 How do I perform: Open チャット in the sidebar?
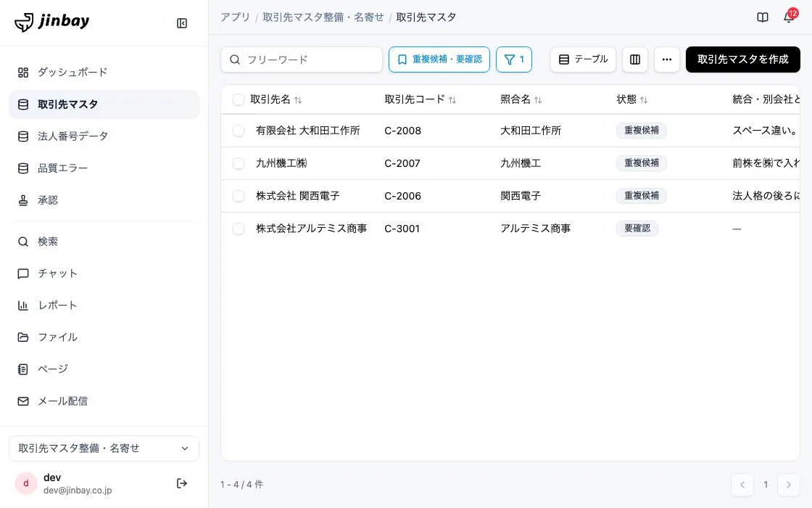(104, 273)
